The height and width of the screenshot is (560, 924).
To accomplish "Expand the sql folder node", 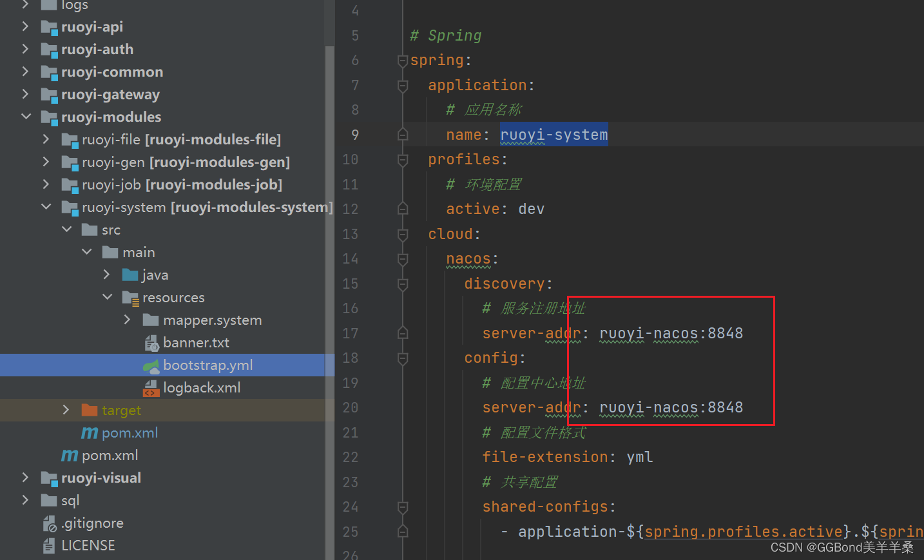I will coord(25,500).
